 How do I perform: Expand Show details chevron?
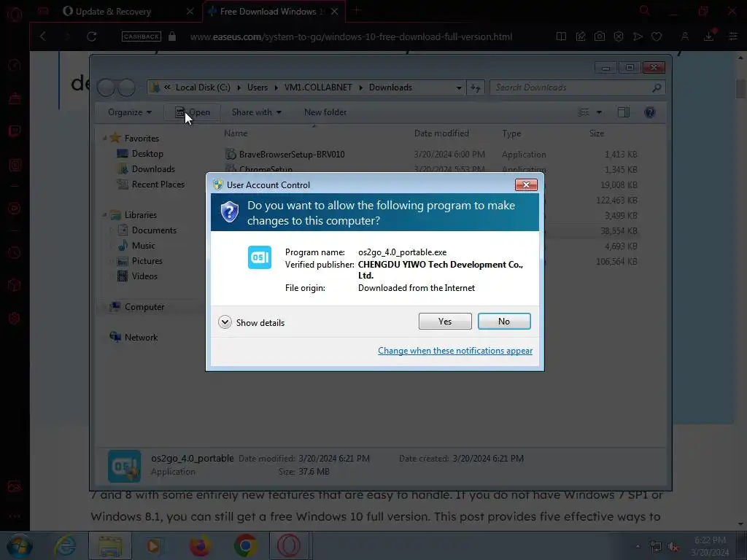(225, 322)
